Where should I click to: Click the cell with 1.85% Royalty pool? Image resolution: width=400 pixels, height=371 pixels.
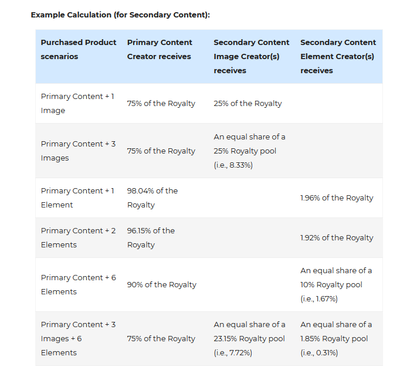coord(336,338)
